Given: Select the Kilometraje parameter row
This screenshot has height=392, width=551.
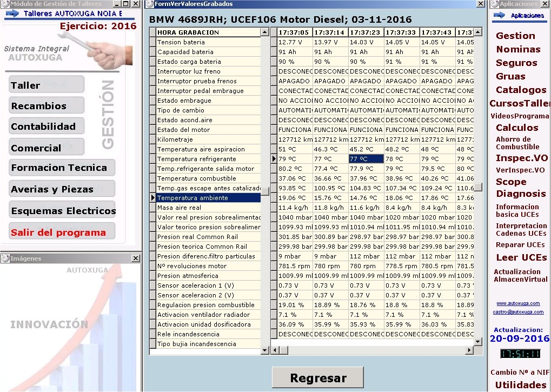Looking at the screenshot, I should 208,139.
